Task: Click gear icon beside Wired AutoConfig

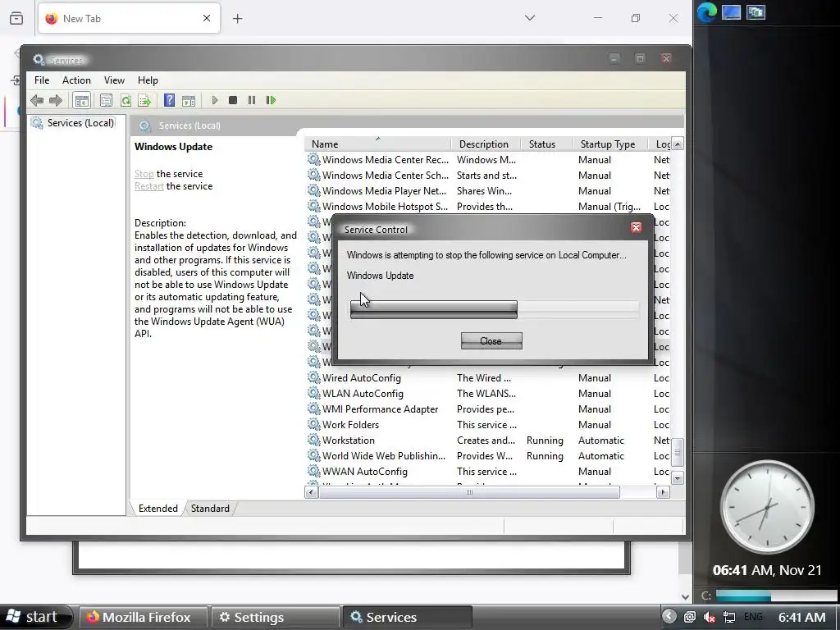Action: pos(314,377)
